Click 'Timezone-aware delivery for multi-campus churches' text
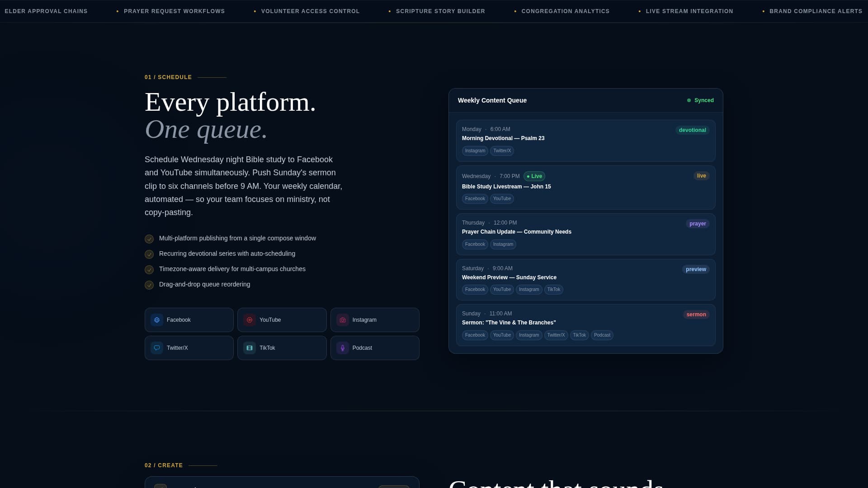 point(232,269)
